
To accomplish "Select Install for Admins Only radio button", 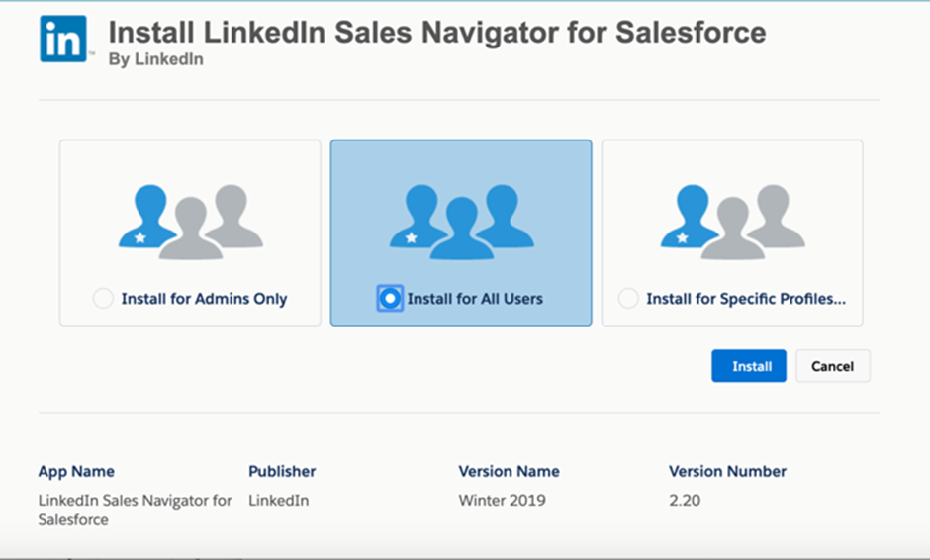I will [103, 298].
